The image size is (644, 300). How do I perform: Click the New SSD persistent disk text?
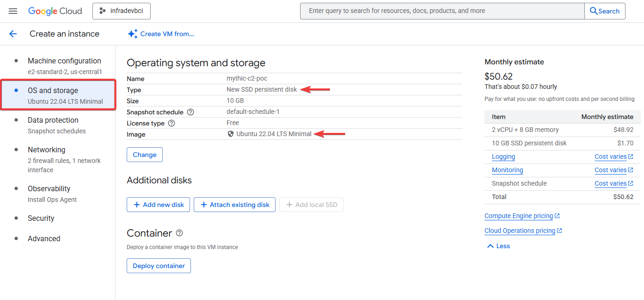coord(262,89)
